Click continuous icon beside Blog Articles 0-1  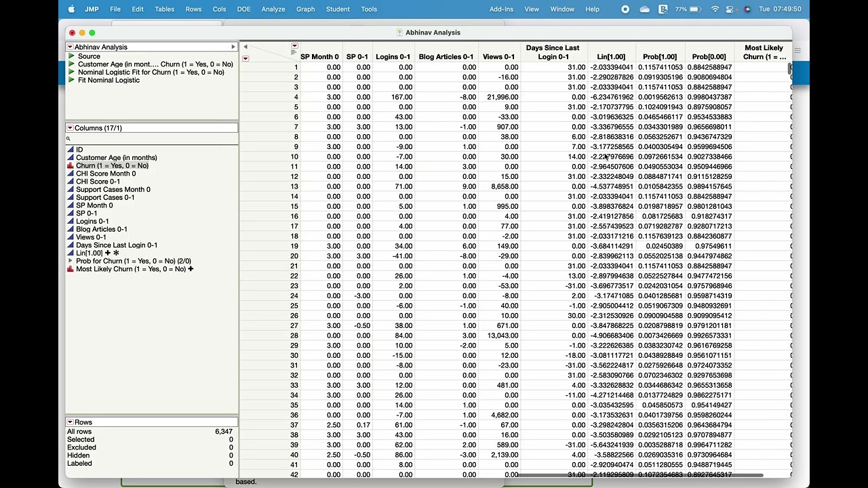point(70,229)
